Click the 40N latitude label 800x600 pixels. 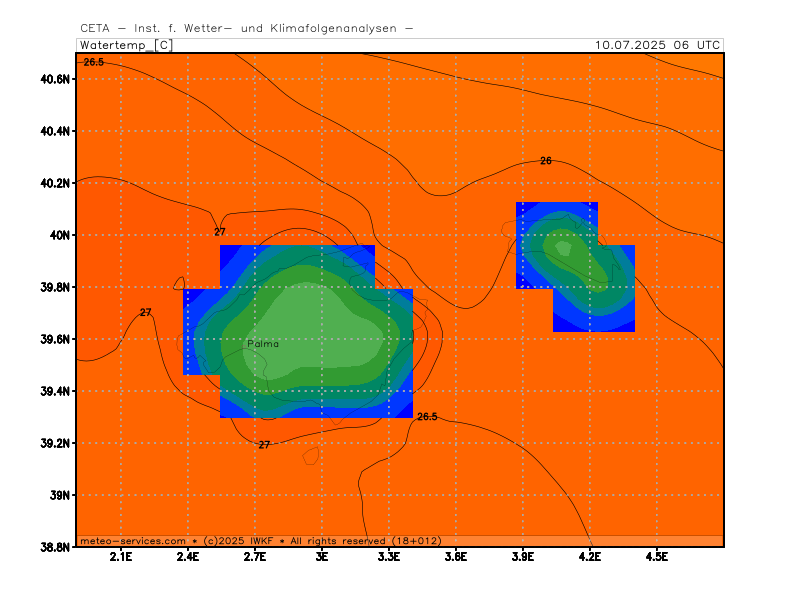(x=59, y=235)
